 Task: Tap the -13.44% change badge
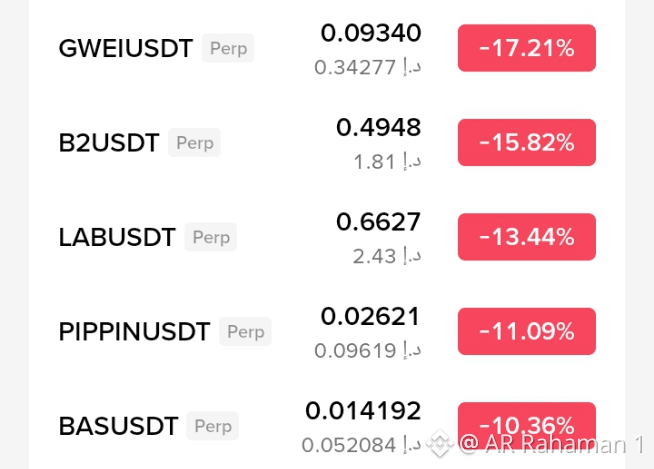[527, 237]
